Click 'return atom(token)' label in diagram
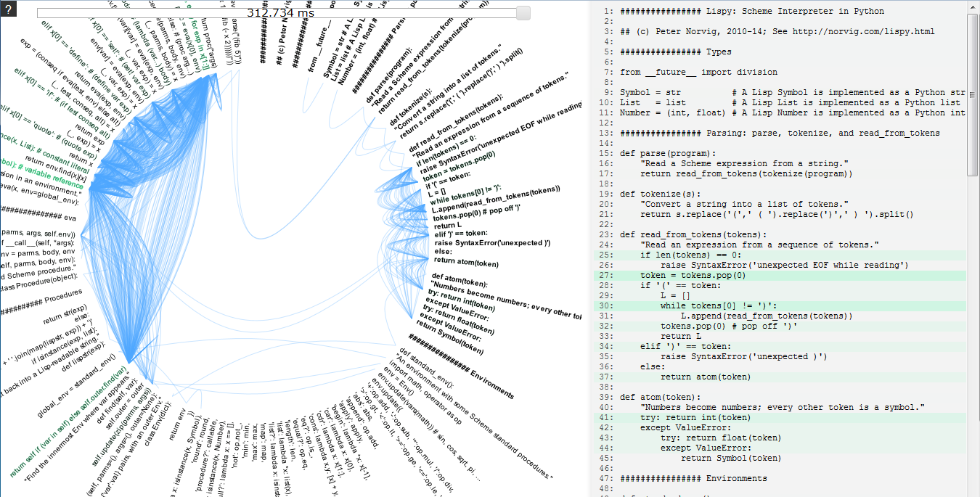 click(x=467, y=261)
